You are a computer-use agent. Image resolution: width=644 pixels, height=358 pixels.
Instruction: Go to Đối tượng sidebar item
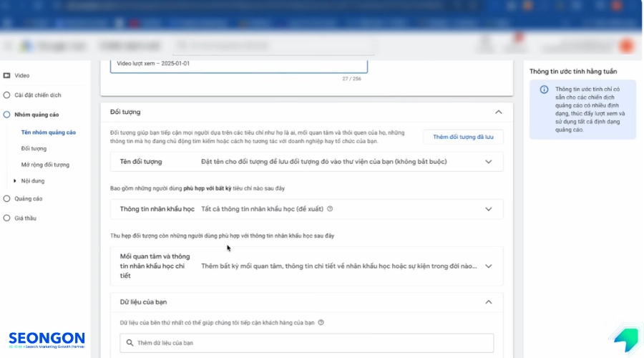click(x=34, y=148)
